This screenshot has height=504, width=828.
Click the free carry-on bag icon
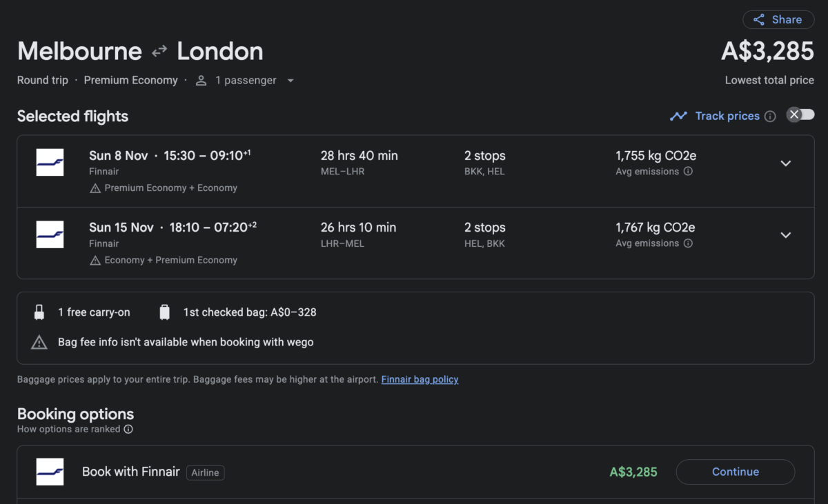tap(39, 312)
